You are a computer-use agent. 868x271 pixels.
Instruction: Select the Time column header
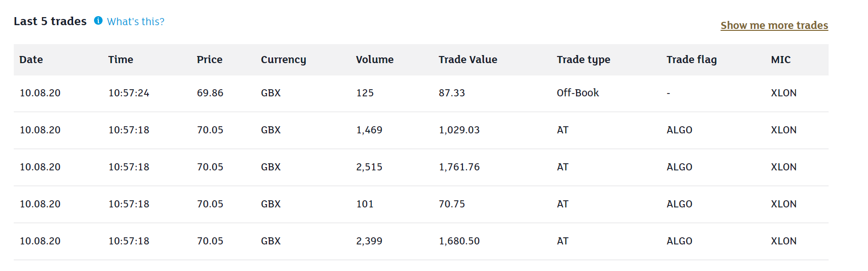(x=121, y=60)
